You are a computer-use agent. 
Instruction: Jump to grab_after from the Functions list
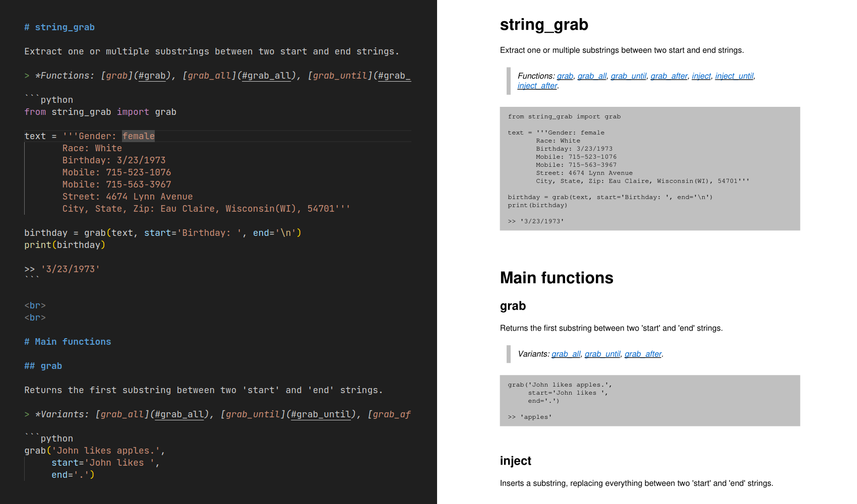click(668, 76)
